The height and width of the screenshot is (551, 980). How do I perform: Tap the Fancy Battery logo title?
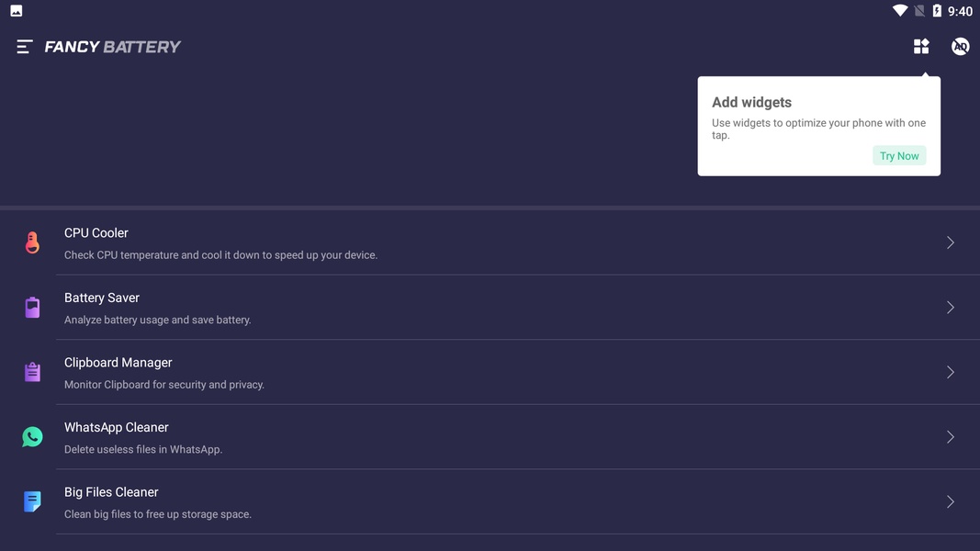pos(112,47)
